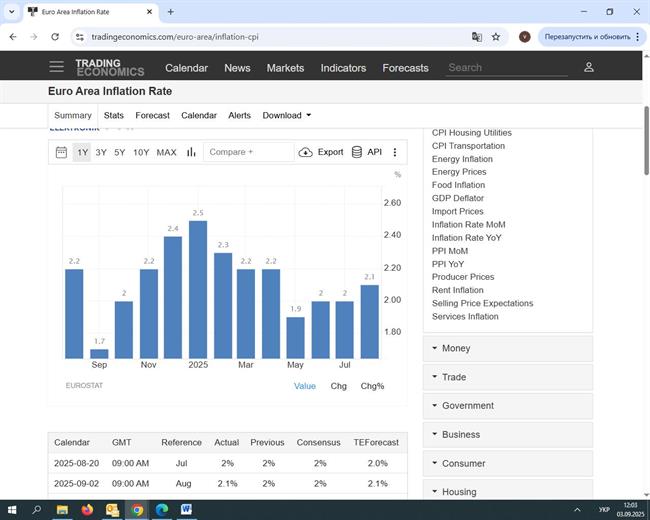Expand the Consumer section
650x520 pixels.
click(508, 463)
